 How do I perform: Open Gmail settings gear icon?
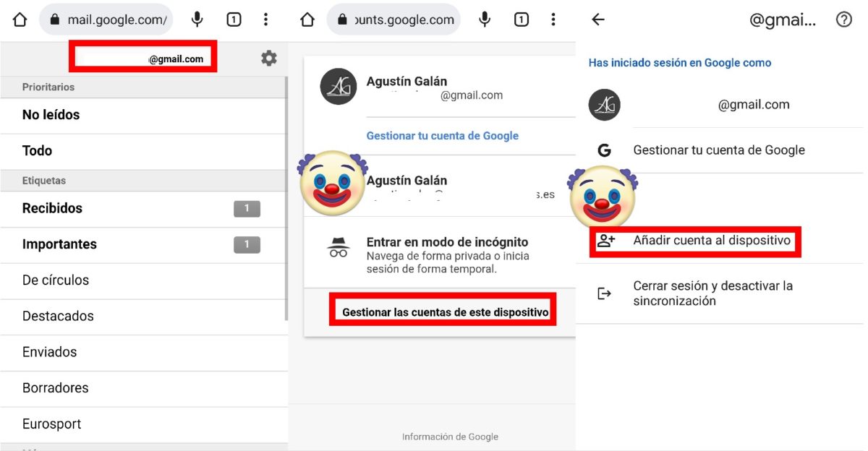[269, 59]
